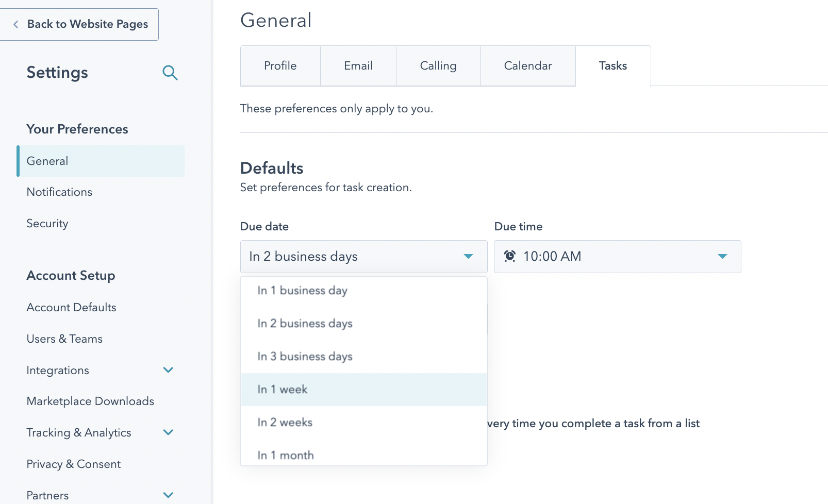
Task: Expand the Integrations section
Action: (168, 370)
